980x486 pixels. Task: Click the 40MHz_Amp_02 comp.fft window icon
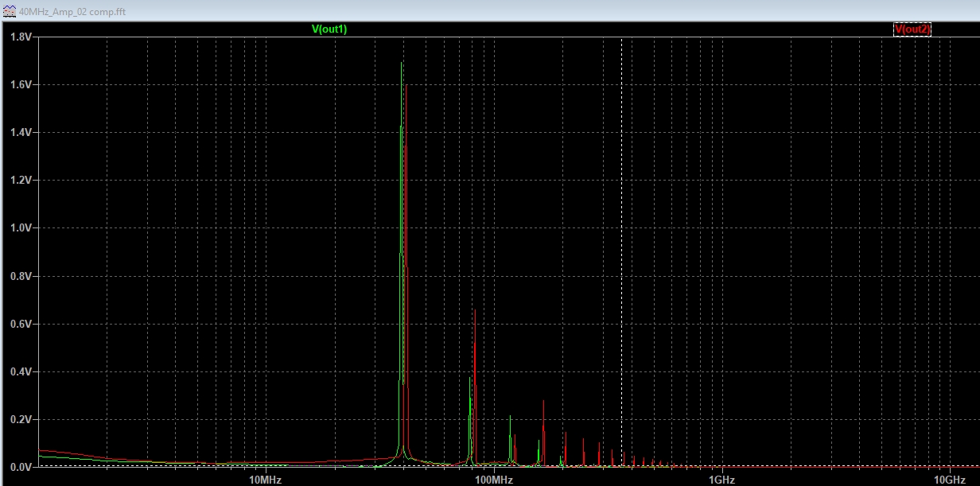(9, 12)
